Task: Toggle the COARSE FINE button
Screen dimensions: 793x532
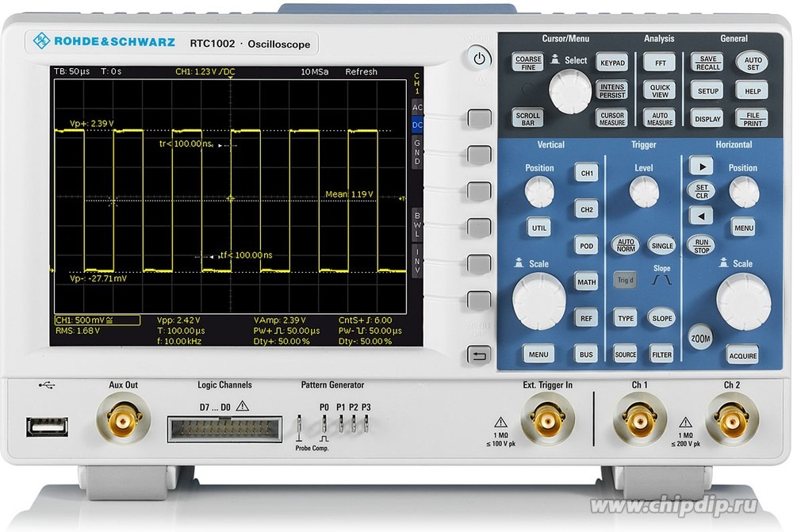Action: 527,63
